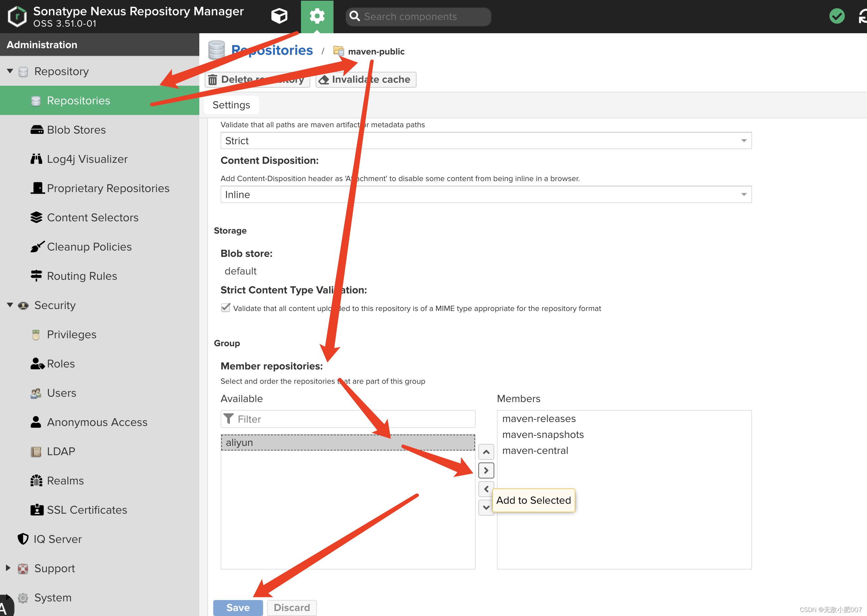Open the Content Disposition dropdown
Viewport: 867px width, 616px height.
(x=744, y=194)
